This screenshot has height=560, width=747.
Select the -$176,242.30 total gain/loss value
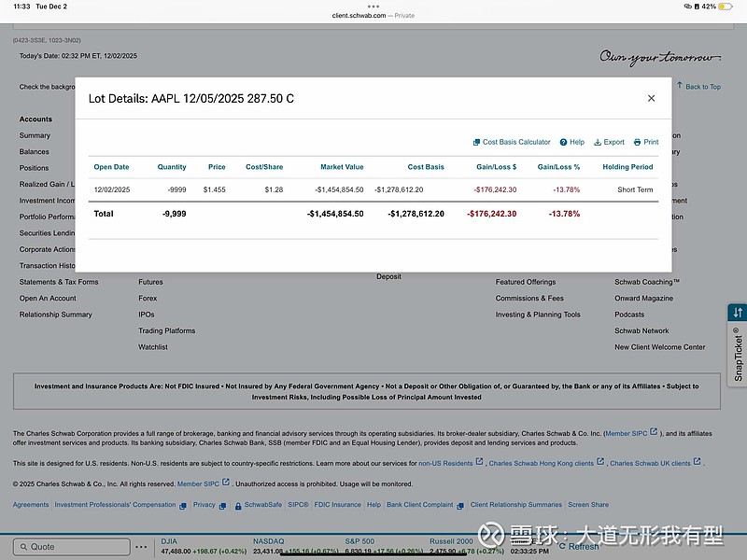(x=492, y=214)
